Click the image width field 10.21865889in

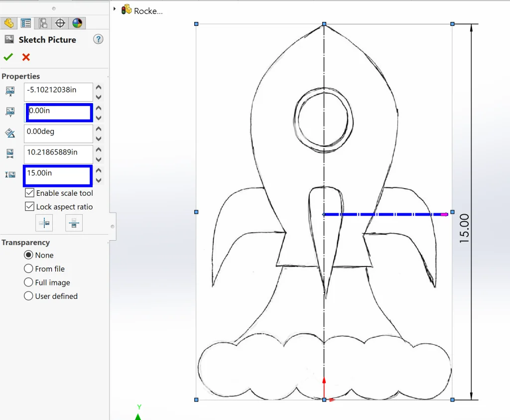[x=58, y=152]
